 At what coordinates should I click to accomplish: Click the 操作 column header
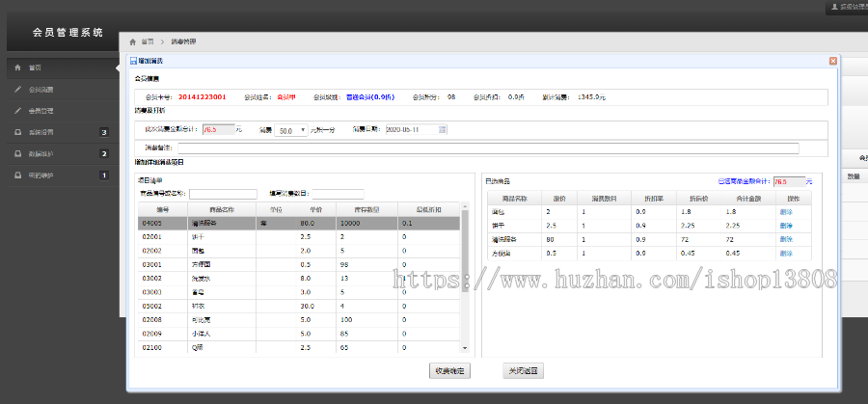794,198
